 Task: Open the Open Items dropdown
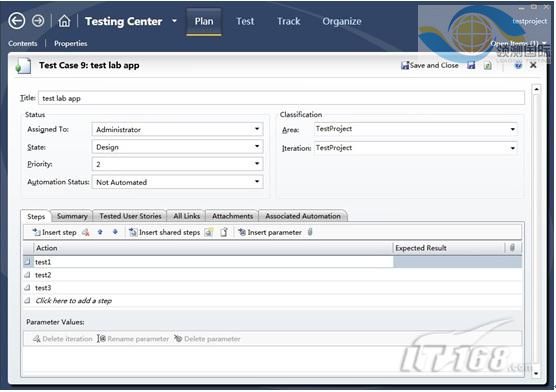519,43
